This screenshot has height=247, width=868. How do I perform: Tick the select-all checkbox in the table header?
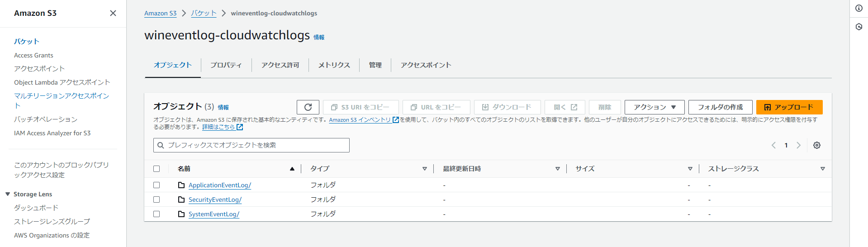157,169
